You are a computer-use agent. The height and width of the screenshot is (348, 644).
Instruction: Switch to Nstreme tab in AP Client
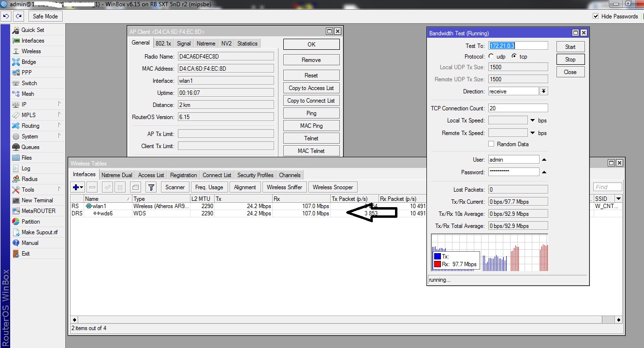[x=206, y=44]
